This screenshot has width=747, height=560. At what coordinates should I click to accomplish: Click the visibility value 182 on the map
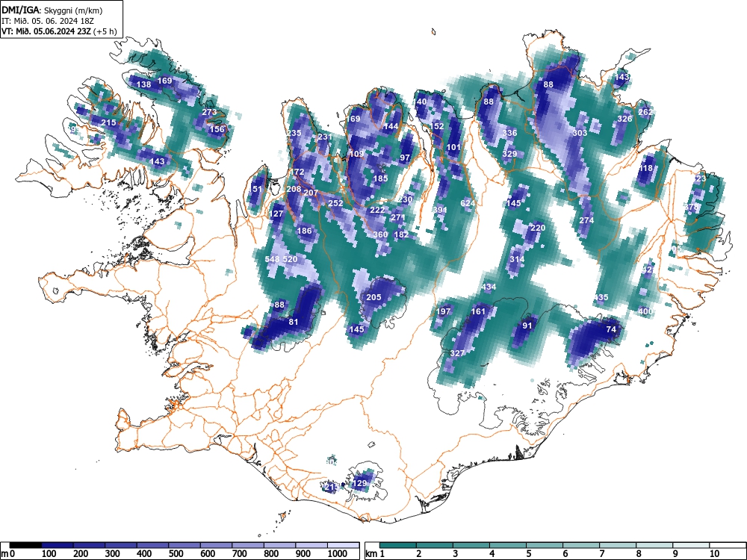[402, 234]
